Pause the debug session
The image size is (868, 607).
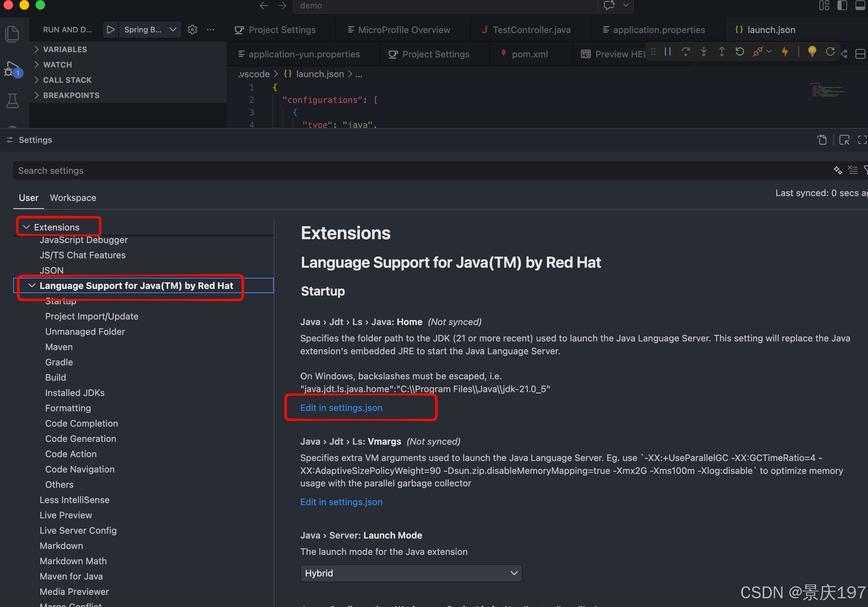[x=668, y=52]
